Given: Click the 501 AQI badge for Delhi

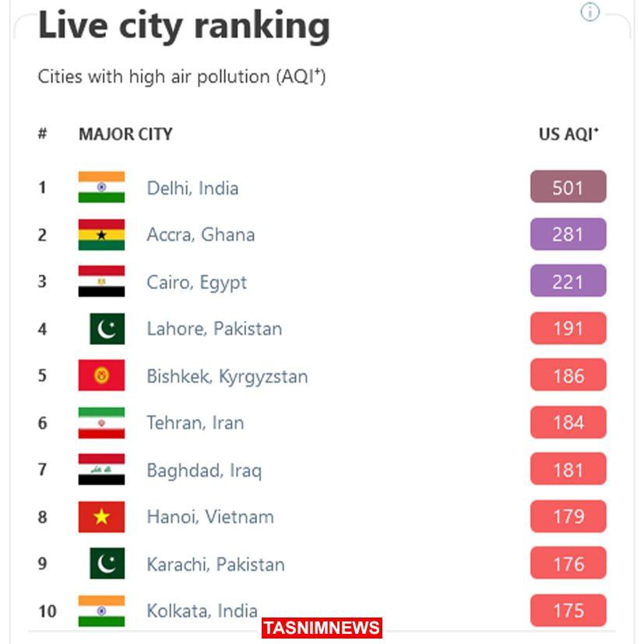Looking at the screenshot, I should coord(568,187).
